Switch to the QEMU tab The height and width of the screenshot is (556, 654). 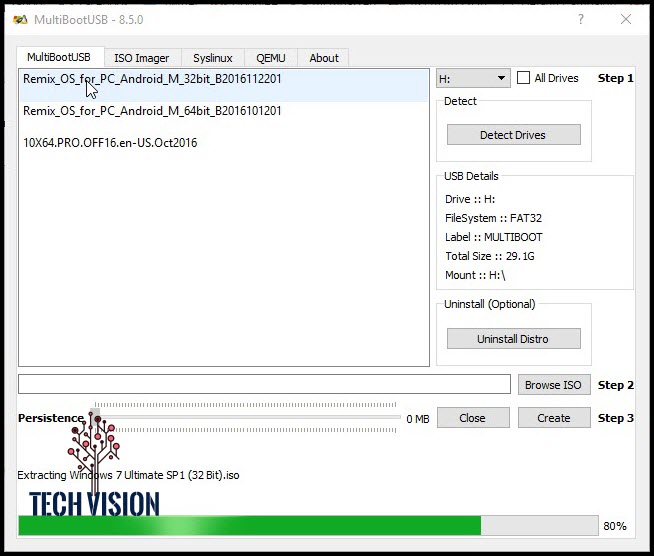pyautogui.click(x=271, y=58)
